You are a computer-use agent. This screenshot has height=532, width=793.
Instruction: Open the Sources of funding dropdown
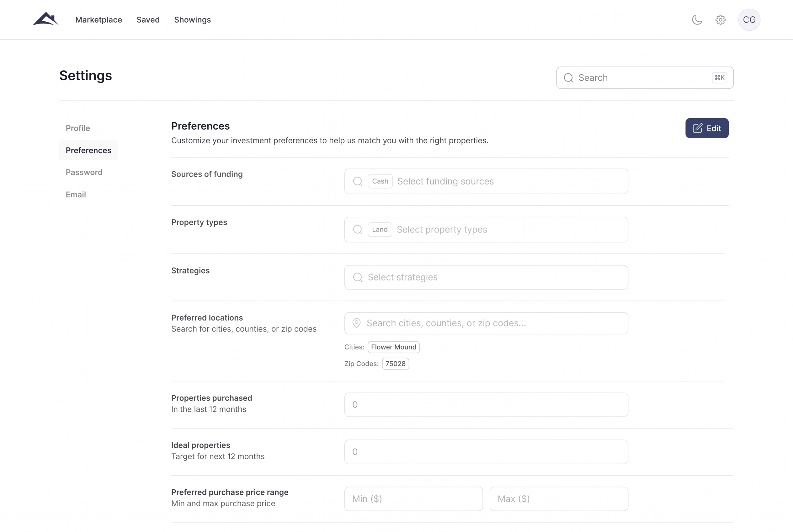click(x=486, y=181)
